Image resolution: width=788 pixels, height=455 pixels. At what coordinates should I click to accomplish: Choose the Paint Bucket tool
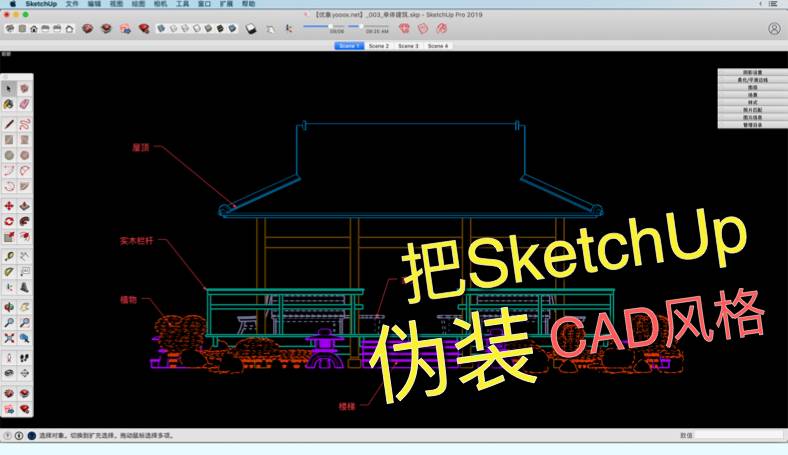point(10,104)
